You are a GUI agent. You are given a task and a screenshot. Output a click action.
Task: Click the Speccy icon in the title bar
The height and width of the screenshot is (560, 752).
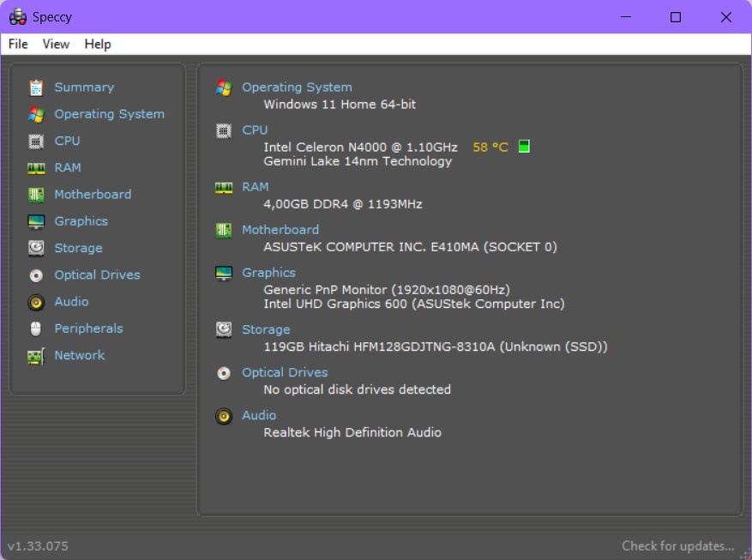(16, 16)
